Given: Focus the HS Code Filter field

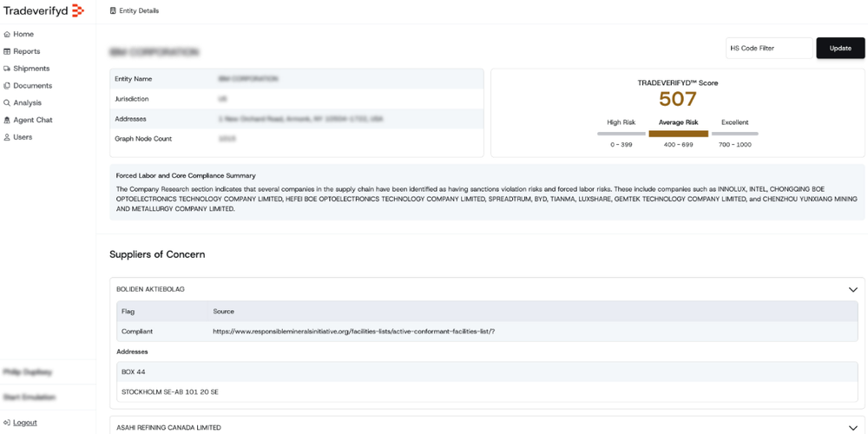Looking at the screenshot, I should click(769, 48).
